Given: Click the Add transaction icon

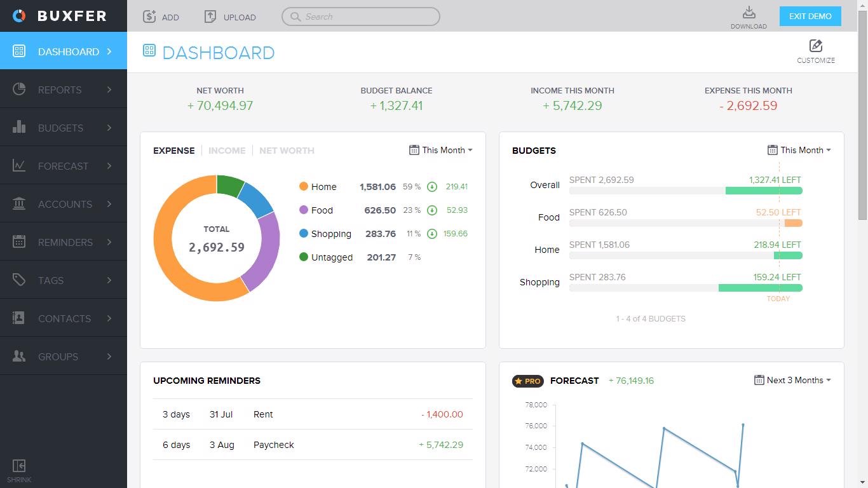Looking at the screenshot, I should click(x=149, y=17).
